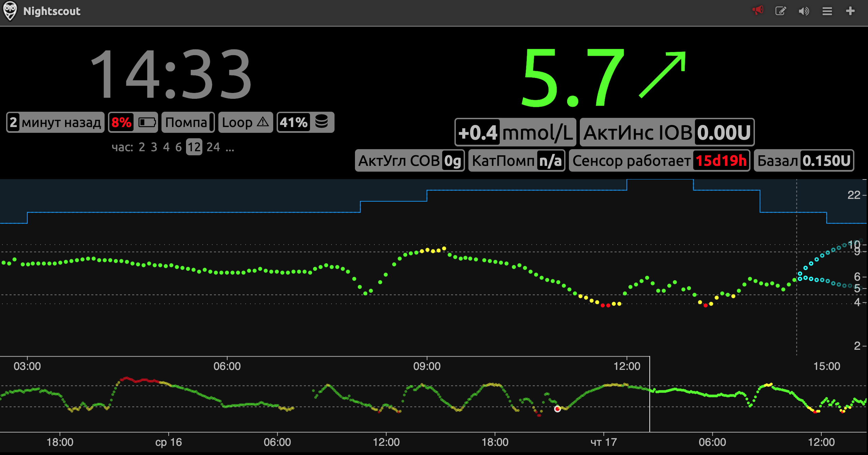Click the 5.7 glucose reading
Screen dimensions: 868x455
(x=573, y=77)
